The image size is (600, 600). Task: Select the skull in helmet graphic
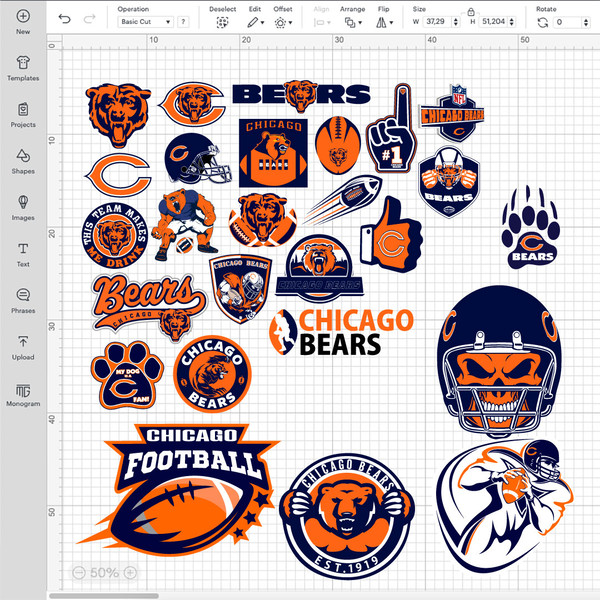(499, 362)
